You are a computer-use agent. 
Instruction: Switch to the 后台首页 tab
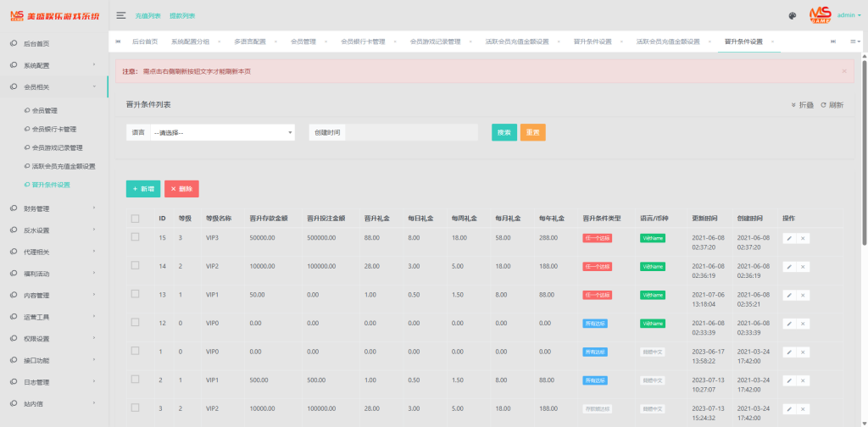(145, 42)
